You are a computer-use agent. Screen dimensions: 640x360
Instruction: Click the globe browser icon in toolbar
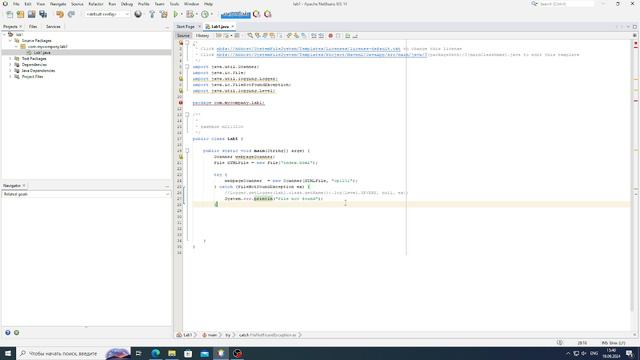coord(138,14)
